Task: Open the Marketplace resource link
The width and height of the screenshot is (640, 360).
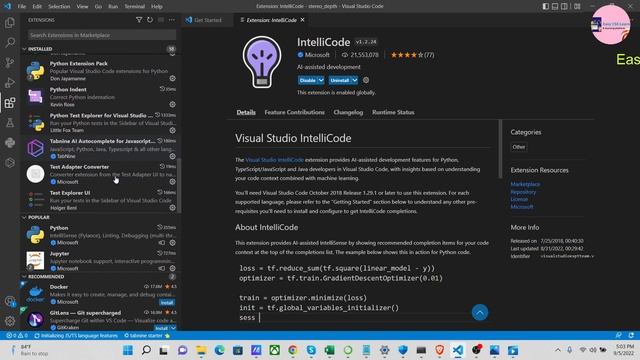Action: (525, 184)
